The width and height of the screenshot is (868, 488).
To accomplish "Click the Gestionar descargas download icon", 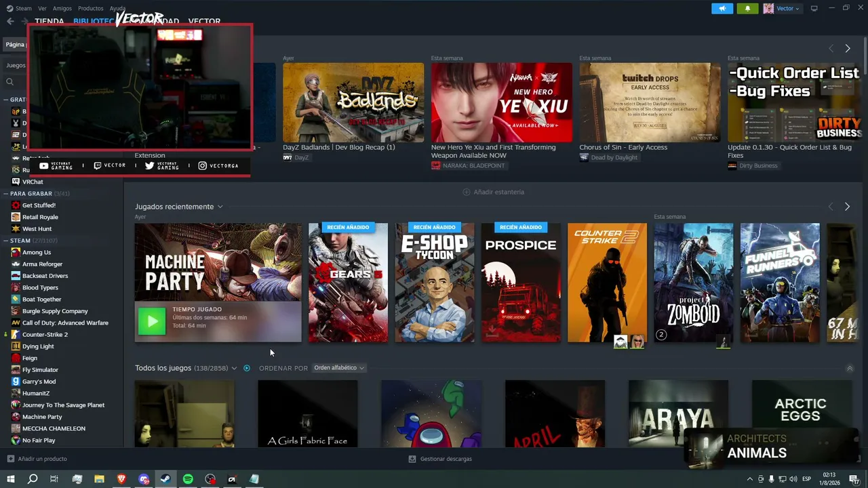I will click(x=412, y=459).
